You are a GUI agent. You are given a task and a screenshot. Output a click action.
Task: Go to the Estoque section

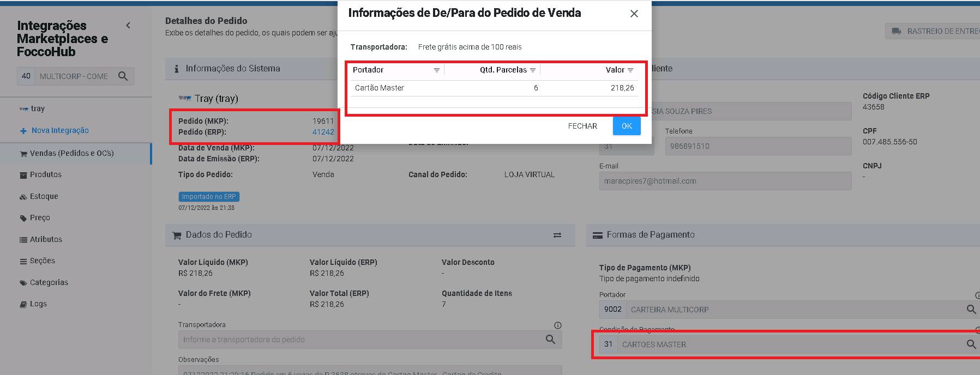click(39, 196)
